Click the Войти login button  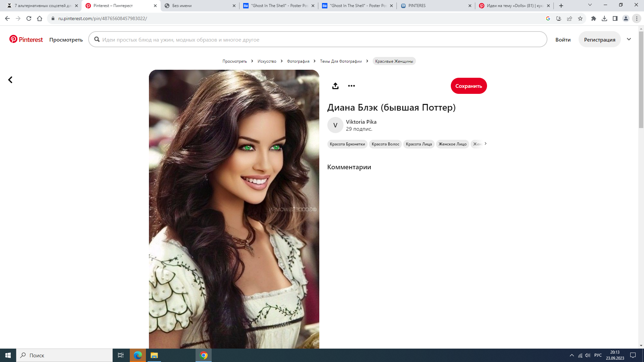click(563, 40)
